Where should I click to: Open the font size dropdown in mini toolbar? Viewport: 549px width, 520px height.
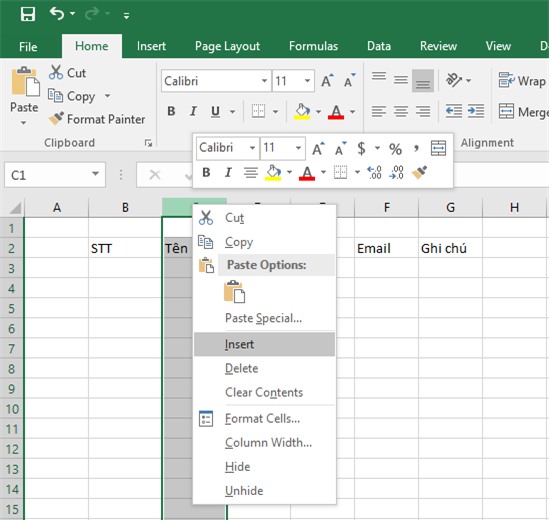(298, 148)
